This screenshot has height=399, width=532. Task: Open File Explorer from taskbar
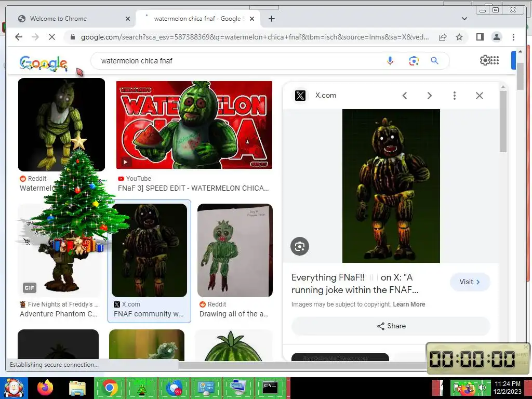pyautogui.click(x=77, y=388)
